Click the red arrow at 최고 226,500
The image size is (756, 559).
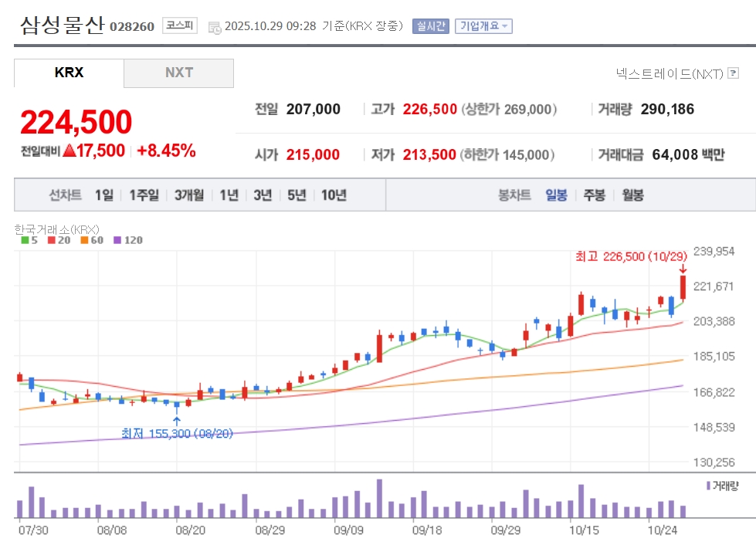pos(683,268)
